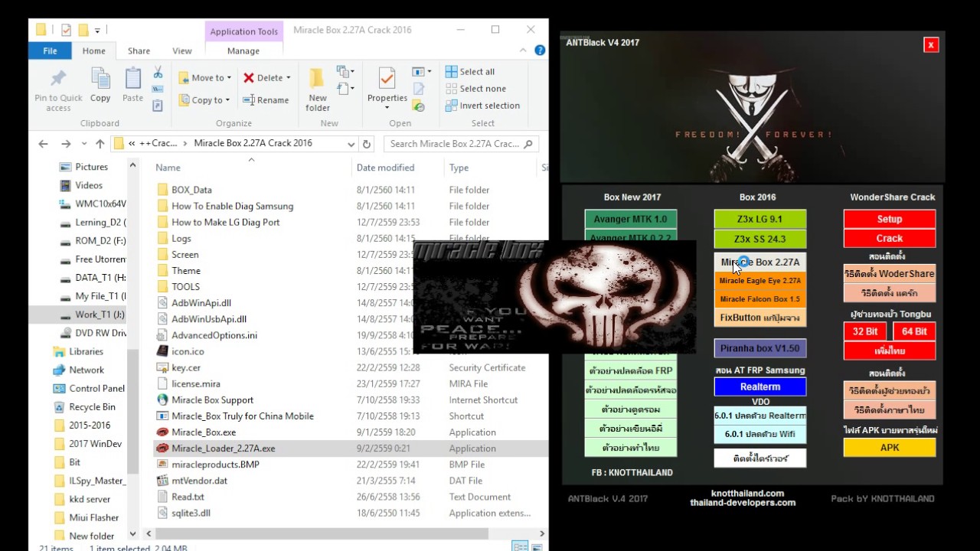The height and width of the screenshot is (551, 980).
Task: Expand the Properties dropdown arrow
Action: [387, 107]
